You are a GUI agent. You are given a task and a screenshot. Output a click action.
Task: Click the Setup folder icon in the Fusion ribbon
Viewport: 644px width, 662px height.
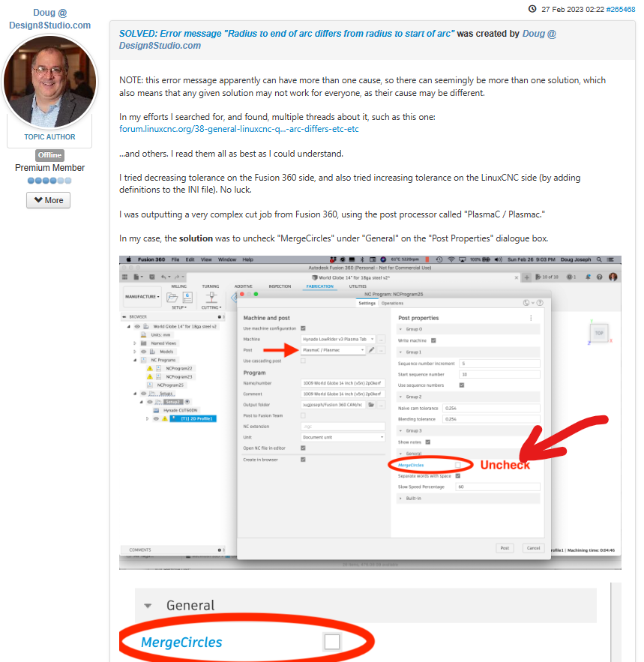(x=172, y=298)
